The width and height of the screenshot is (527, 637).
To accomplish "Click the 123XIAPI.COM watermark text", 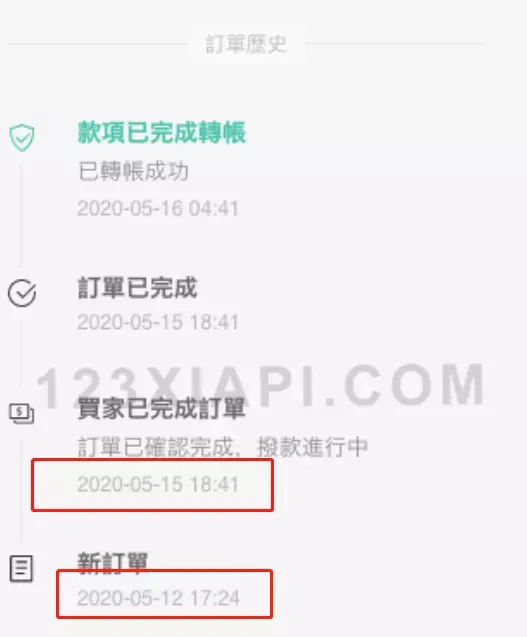I will pyautogui.click(x=261, y=385).
